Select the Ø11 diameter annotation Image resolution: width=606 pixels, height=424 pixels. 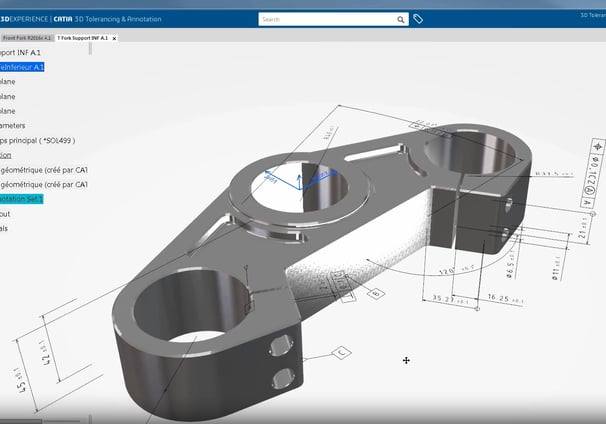pos(555,267)
